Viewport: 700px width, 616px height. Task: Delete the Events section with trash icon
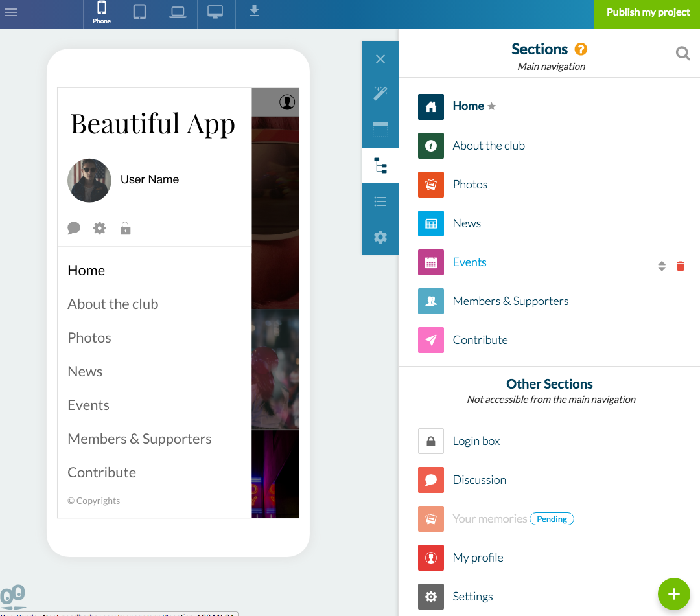(680, 266)
